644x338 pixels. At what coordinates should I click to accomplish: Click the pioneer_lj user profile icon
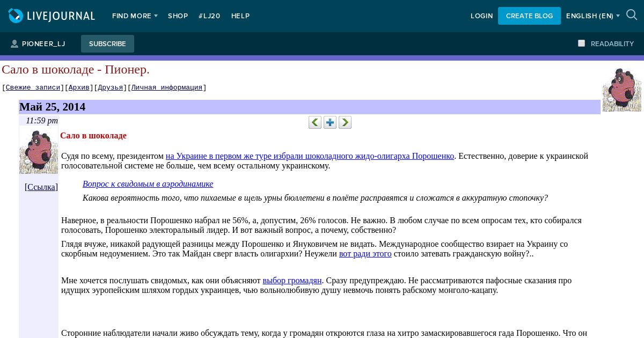tap(14, 44)
